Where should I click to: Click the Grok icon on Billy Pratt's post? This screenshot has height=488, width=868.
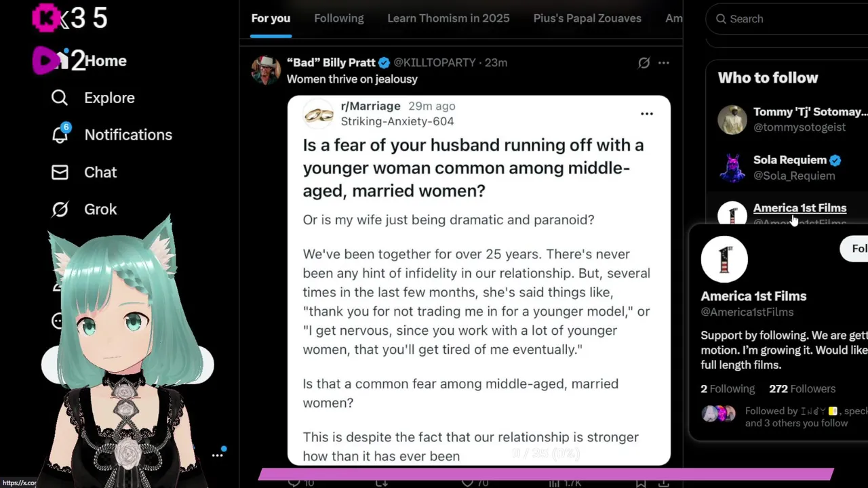[x=644, y=63]
